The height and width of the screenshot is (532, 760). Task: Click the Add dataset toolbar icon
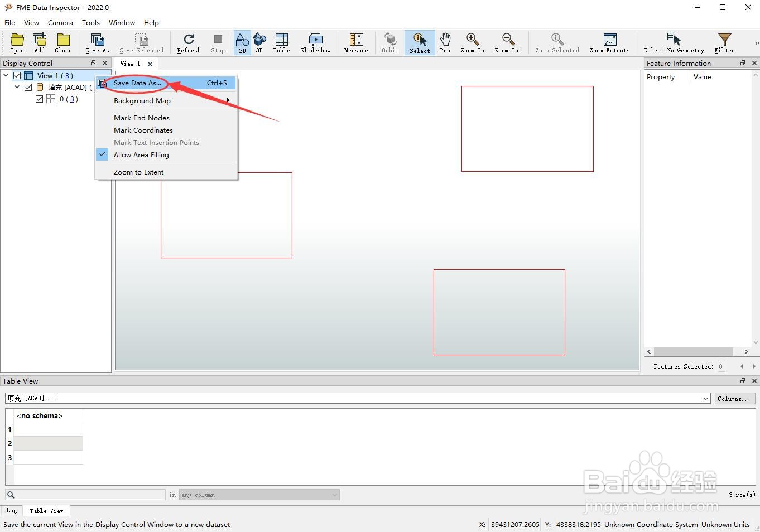(x=40, y=43)
